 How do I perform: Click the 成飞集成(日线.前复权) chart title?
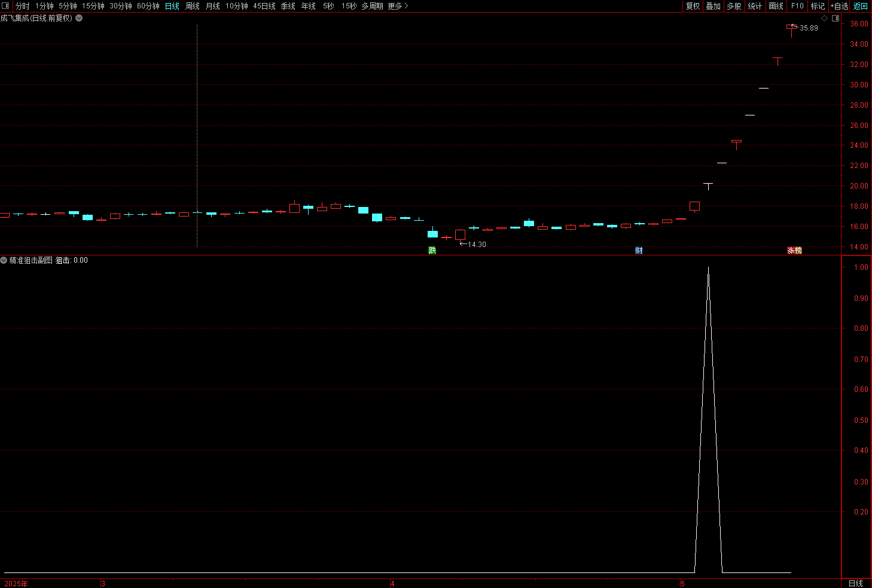(x=36, y=18)
